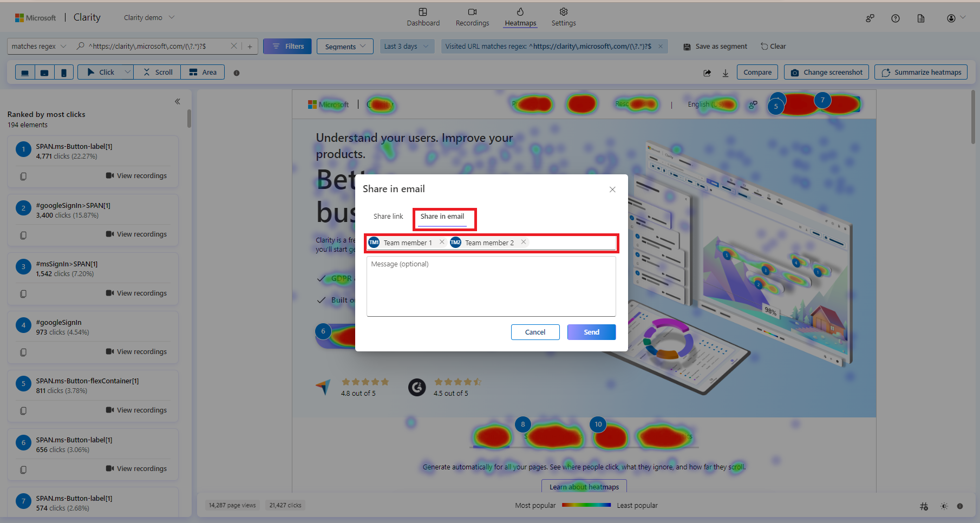
Task: Select the Heatmaps tab
Action: point(520,17)
